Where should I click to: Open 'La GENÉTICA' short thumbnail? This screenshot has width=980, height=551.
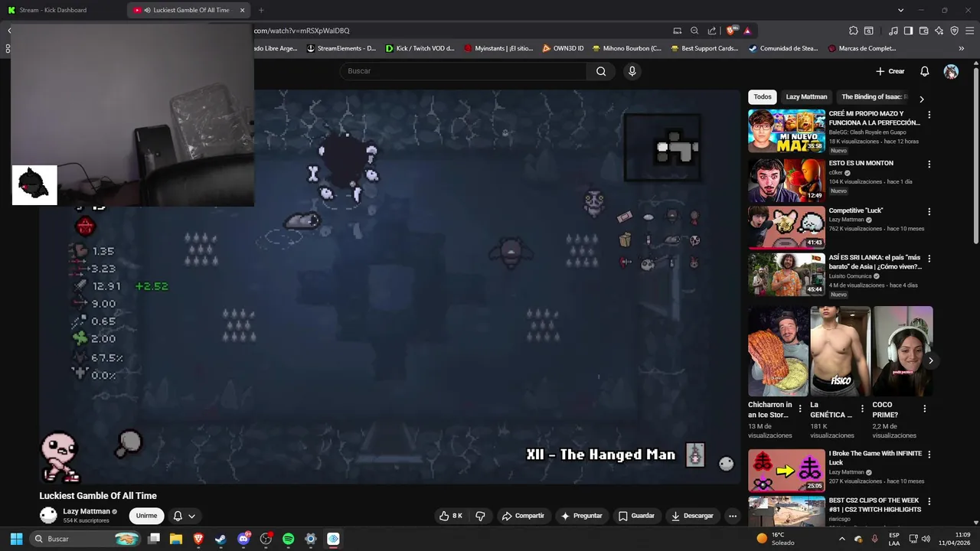(x=841, y=351)
